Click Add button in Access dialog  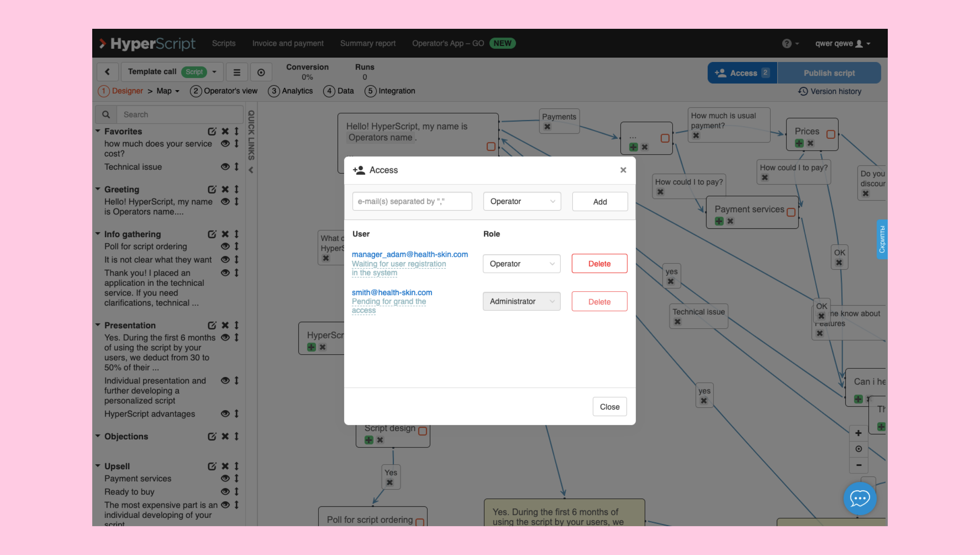click(x=600, y=201)
